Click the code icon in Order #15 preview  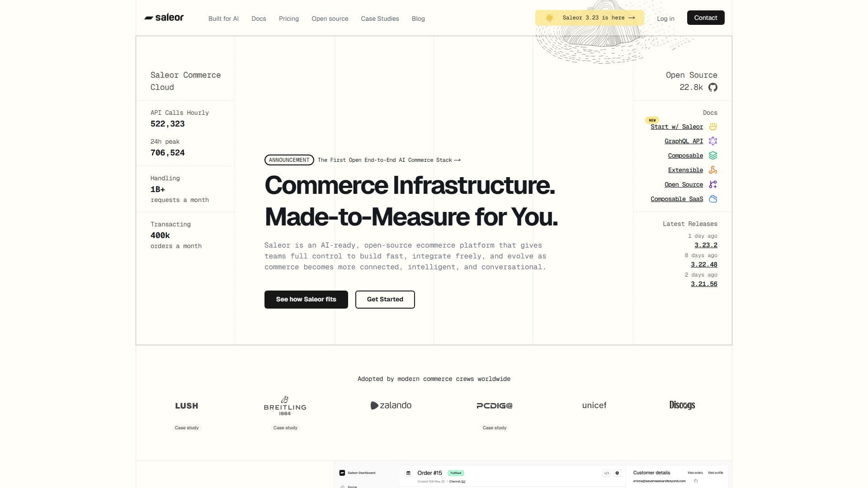[606, 473]
